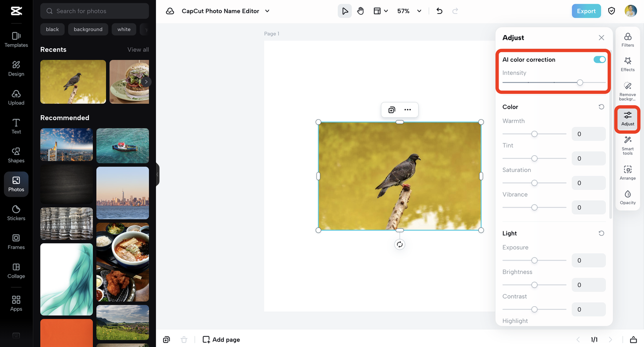Open the Templates sidebar panel
Image resolution: width=644 pixels, height=347 pixels.
(16, 39)
